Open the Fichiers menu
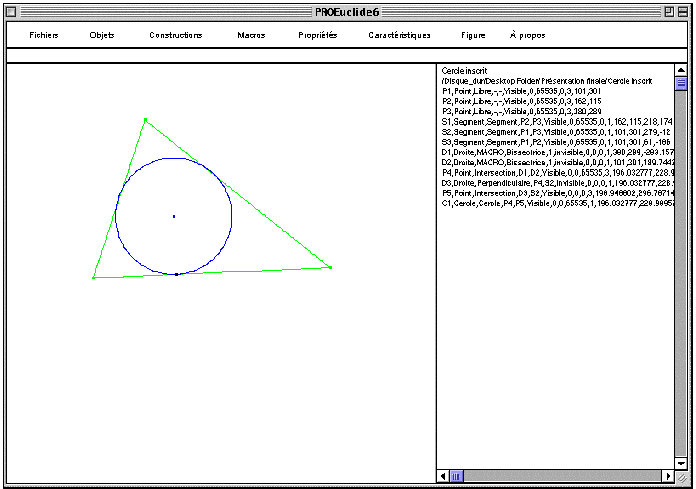 point(44,35)
